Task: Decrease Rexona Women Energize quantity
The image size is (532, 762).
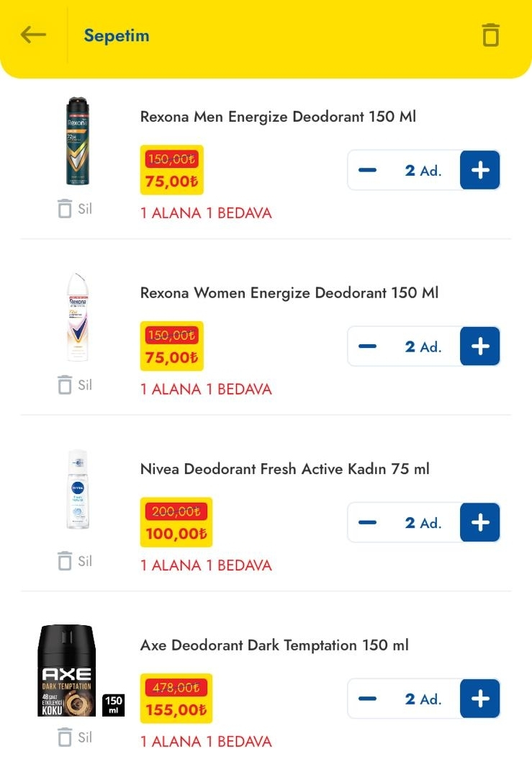Action: pyautogui.click(x=367, y=346)
